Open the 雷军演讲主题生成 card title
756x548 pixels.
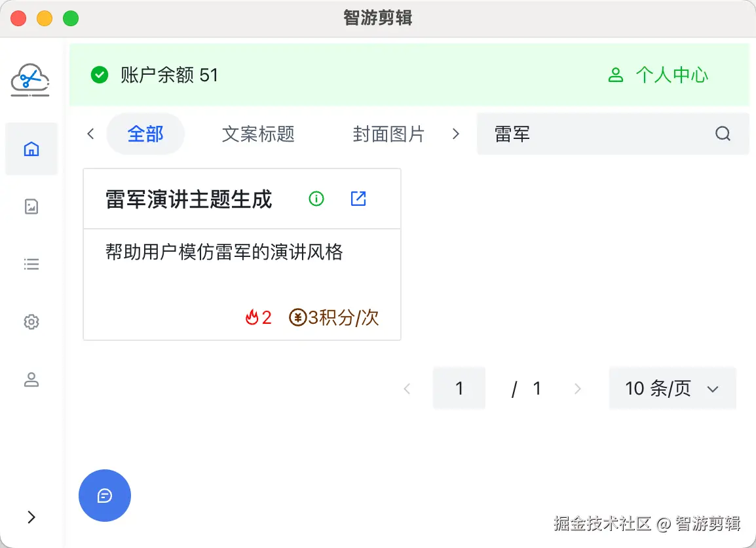pos(189,199)
